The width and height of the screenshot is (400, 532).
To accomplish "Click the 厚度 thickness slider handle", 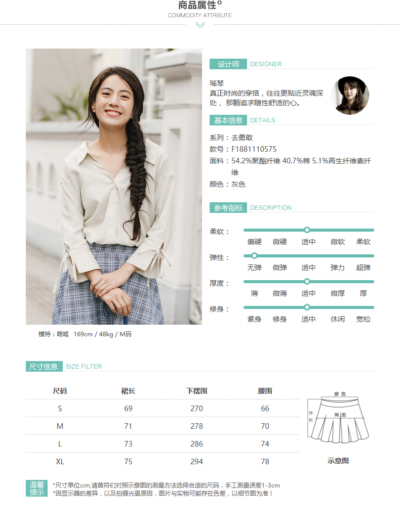I will [307, 282].
